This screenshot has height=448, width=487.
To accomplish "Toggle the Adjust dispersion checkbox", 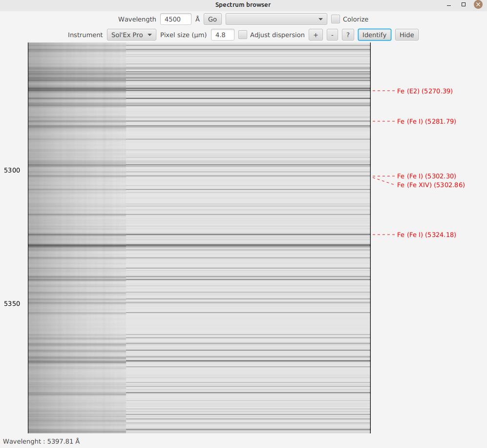I will (x=243, y=35).
